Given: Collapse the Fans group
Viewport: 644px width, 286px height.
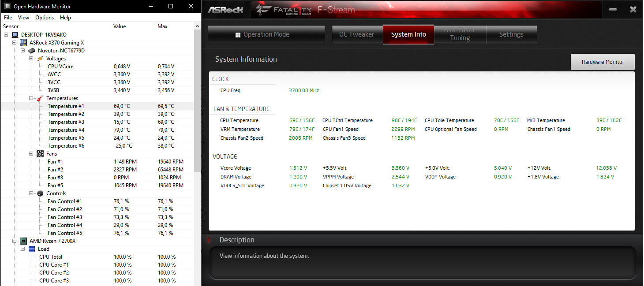Looking at the screenshot, I should [x=31, y=154].
